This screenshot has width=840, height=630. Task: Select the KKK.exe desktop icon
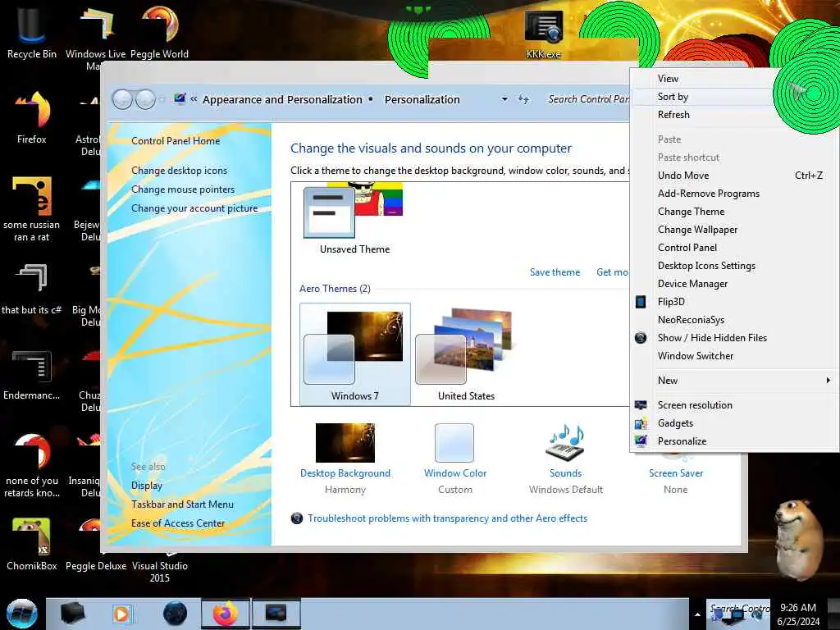pos(543,33)
